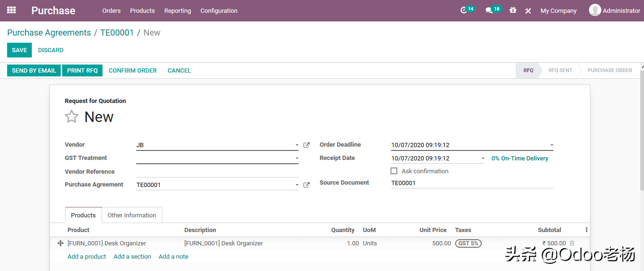Click the gift icon in top bar
Image resolution: width=644 pixels, height=271 pixels.
point(513,10)
